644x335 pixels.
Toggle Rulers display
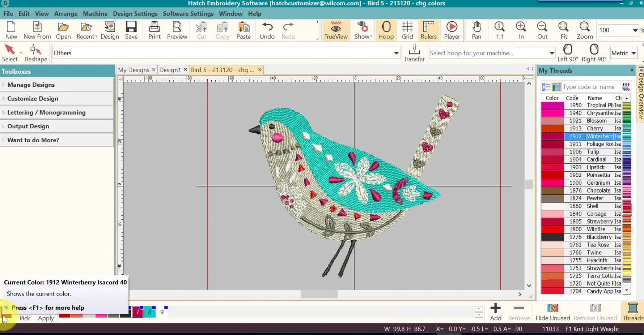(428, 30)
